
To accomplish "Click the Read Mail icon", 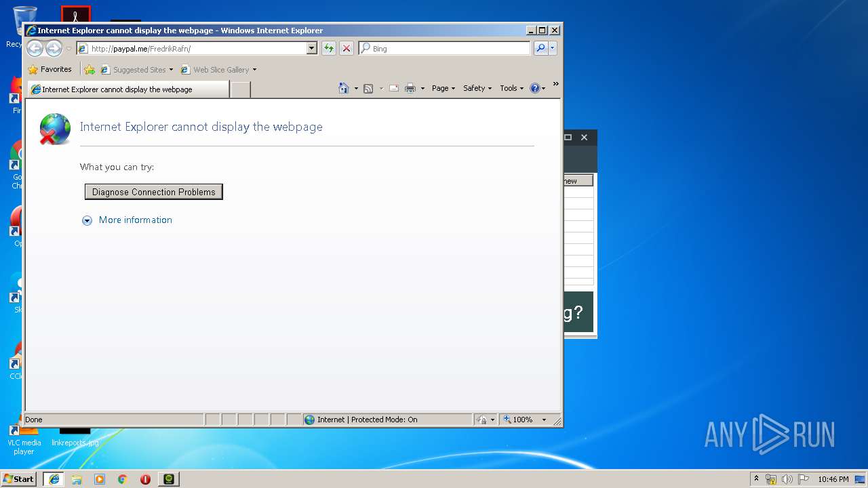I will tap(394, 88).
